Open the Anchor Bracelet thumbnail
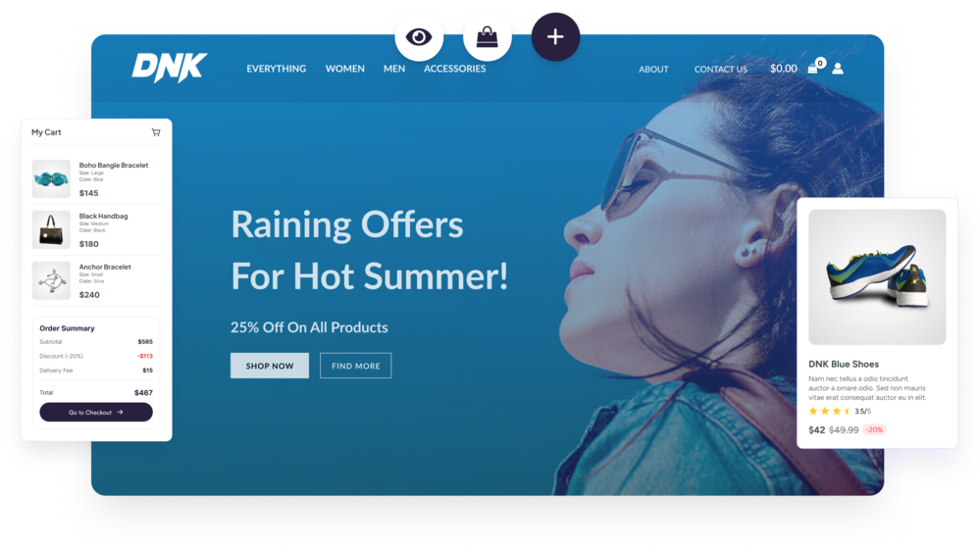Screen dimensions: 980x547 click(51, 280)
